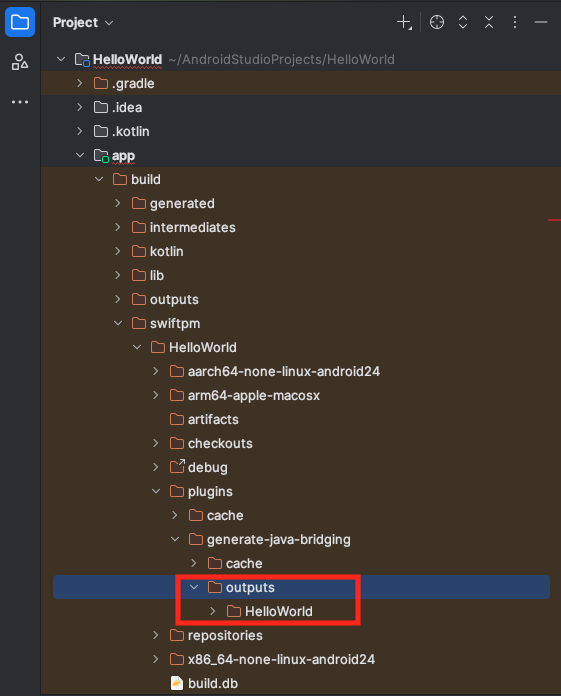This screenshot has width=561, height=696.
Task: Select the x86_64-none-linux-android24 row
Action: pos(301,659)
